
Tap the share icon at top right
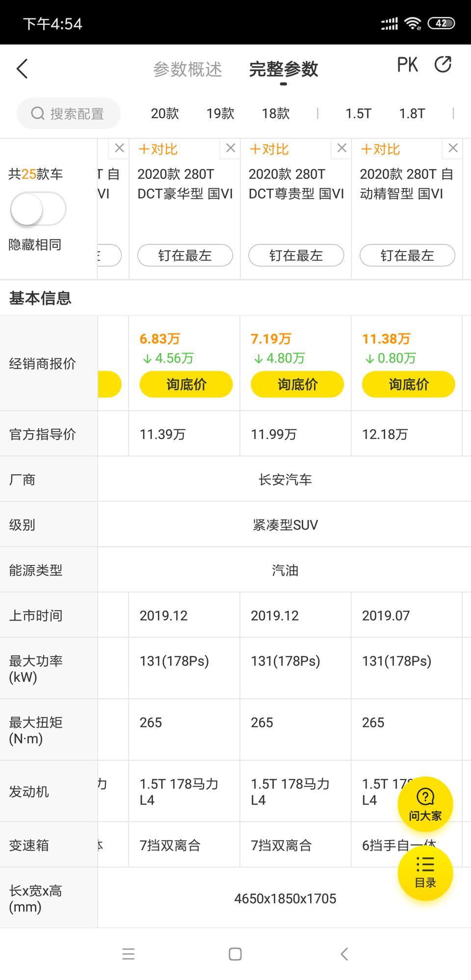[x=443, y=64]
